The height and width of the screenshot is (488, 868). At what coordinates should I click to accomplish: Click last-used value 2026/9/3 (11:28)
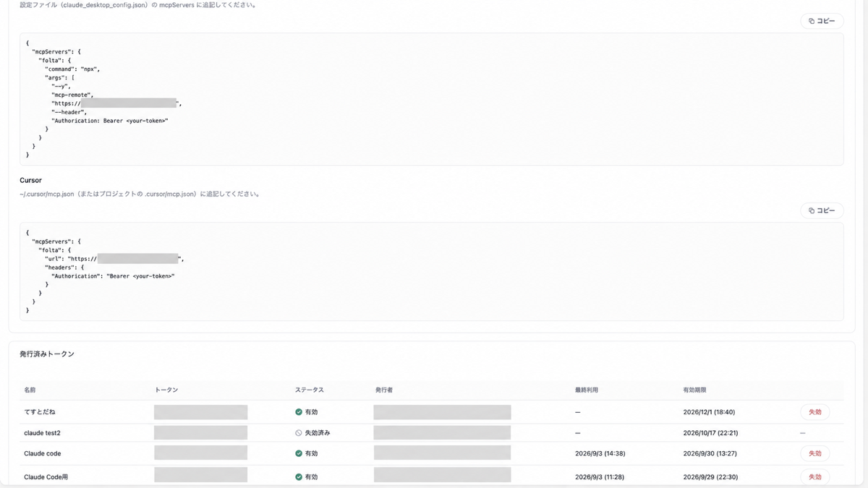[600, 477]
